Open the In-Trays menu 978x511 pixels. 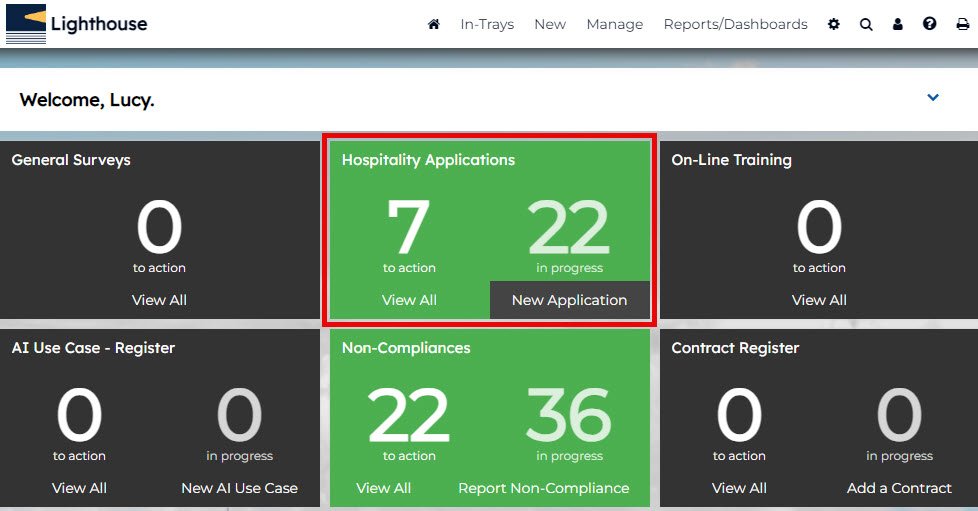point(487,24)
